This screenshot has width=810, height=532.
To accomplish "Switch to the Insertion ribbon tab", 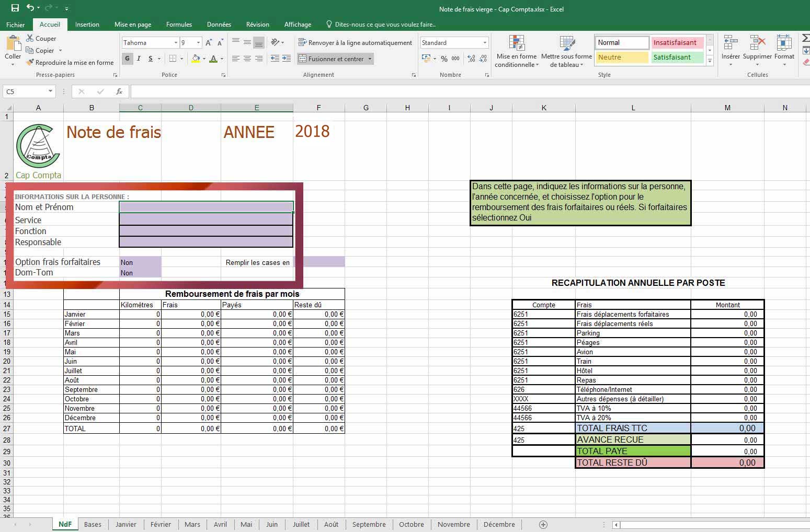I will pos(87,25).
